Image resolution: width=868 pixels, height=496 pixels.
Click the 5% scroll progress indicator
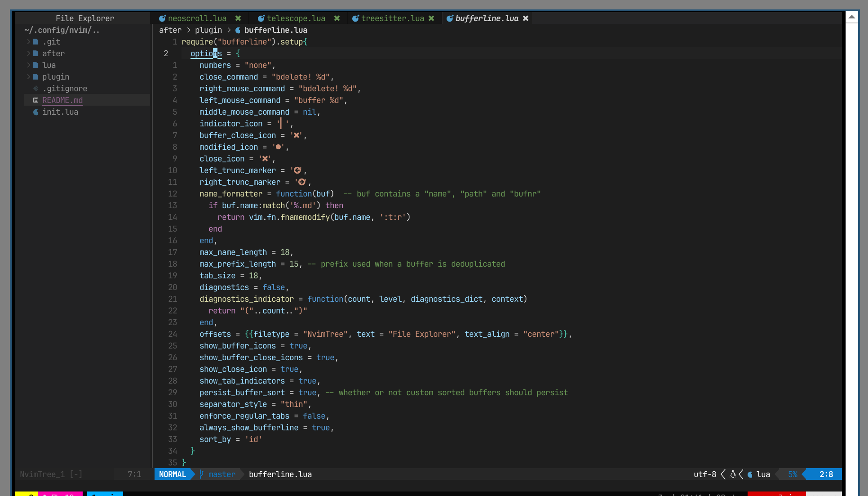click(793, 474)
